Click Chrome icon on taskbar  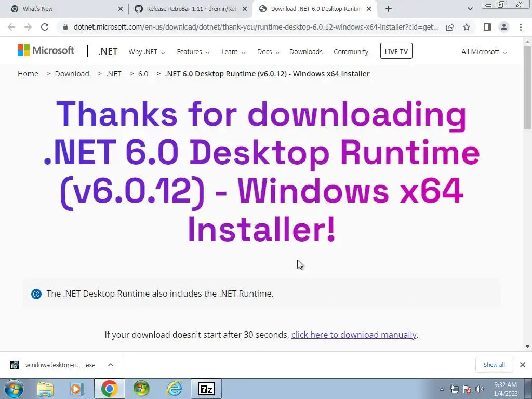tap(109, 389)
